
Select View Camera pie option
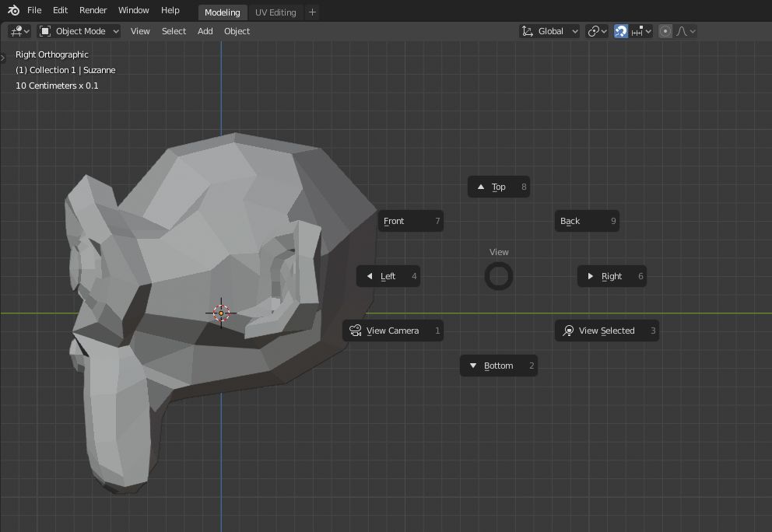393,331
